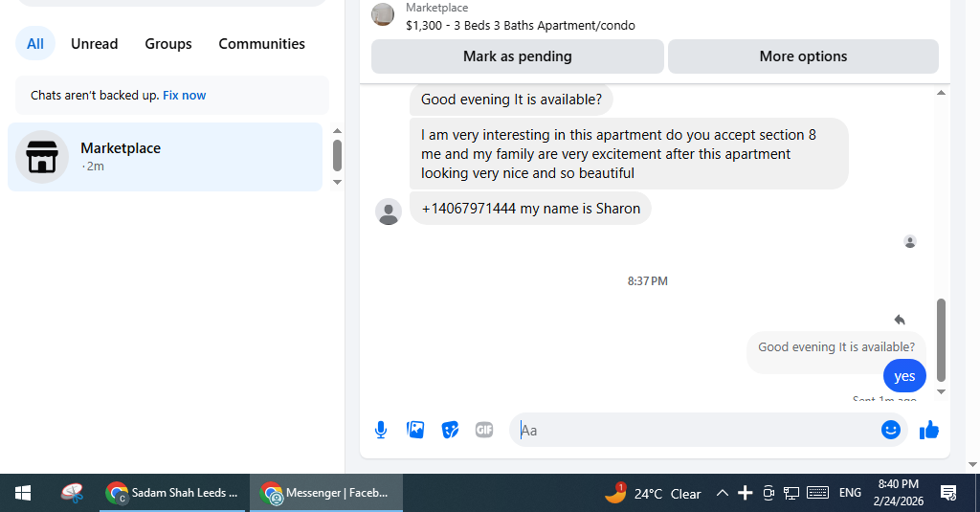Select the Communities filter tab
The height and width of the screenshot is (512, 980).
click(x=262, y=44)
